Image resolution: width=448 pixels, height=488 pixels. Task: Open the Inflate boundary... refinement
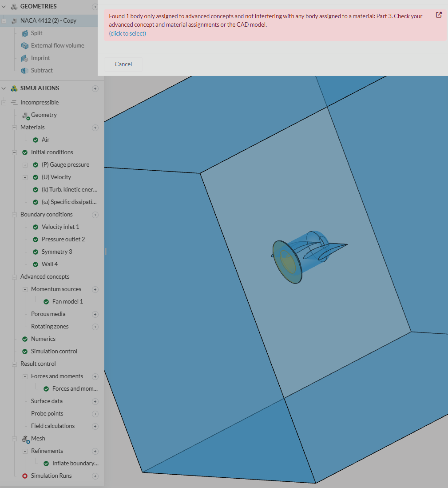pyautogui.click(x=75, y=464)
